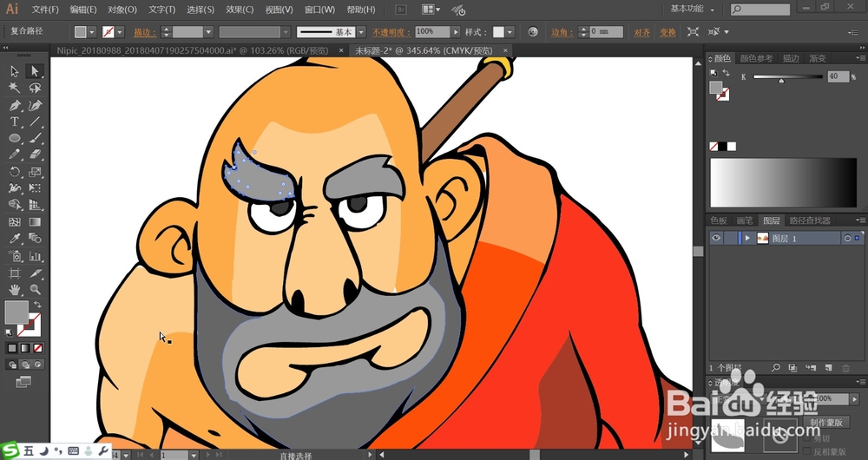Image resolution: width=868 pixels, height=460 pixels.
Task: Select the Mesh tool
Action: point(15,222)
